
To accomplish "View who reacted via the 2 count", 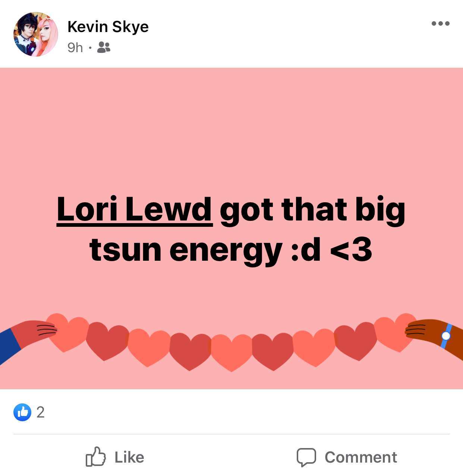I will 41,412.
